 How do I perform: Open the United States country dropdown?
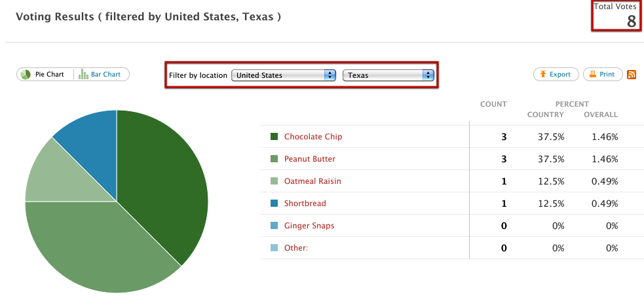point(284,75)
